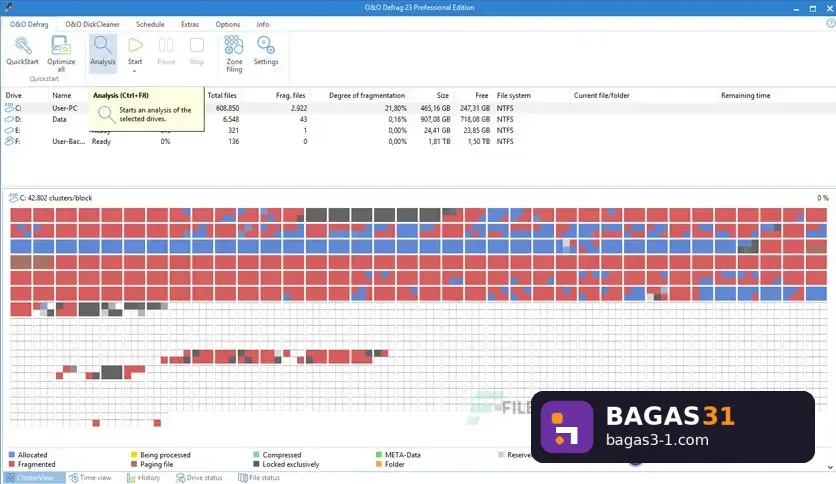Click the green Start play icon
The width and height of the screenshot is (836, 484).
pyautogui.click(x=135, y=45)
